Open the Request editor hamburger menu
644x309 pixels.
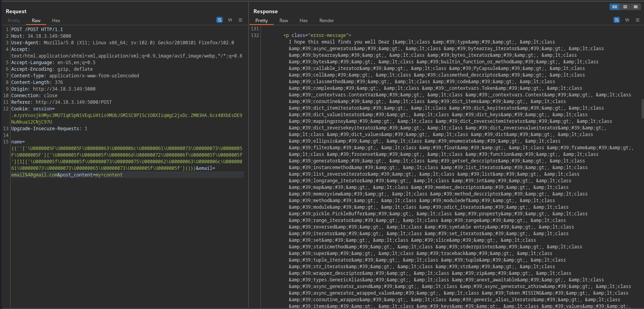click(240, 20)
